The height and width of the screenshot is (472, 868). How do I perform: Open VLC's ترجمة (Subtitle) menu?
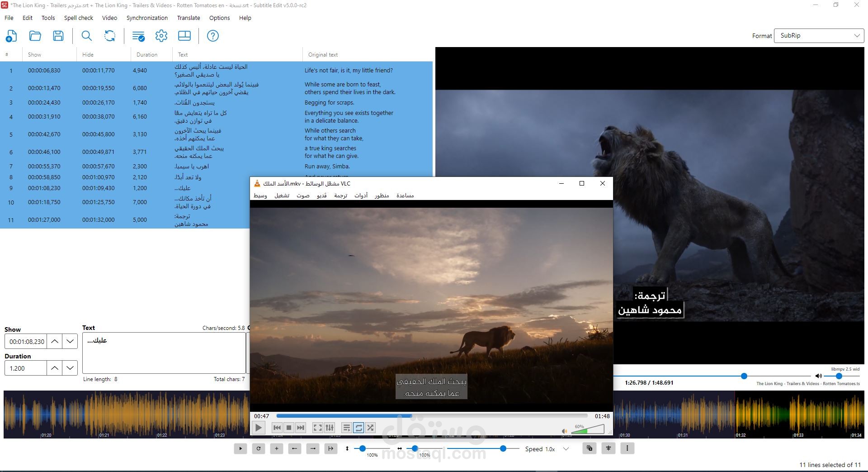click(341, 195)
